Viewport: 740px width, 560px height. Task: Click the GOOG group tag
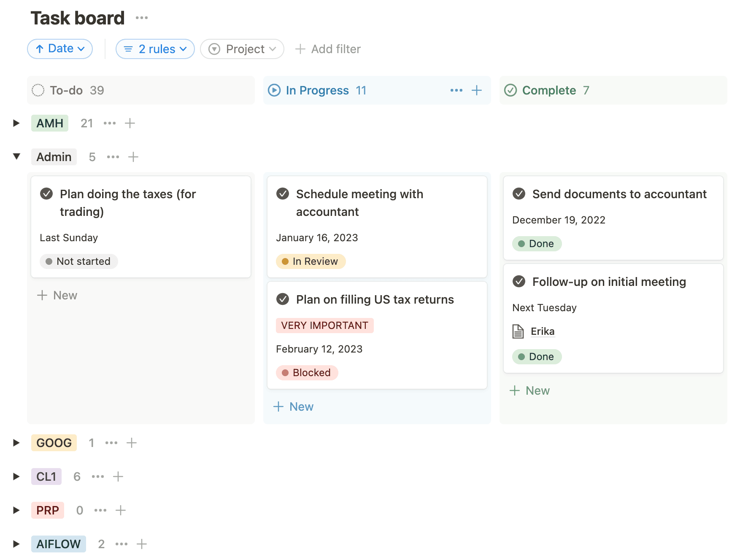point(54,443)
